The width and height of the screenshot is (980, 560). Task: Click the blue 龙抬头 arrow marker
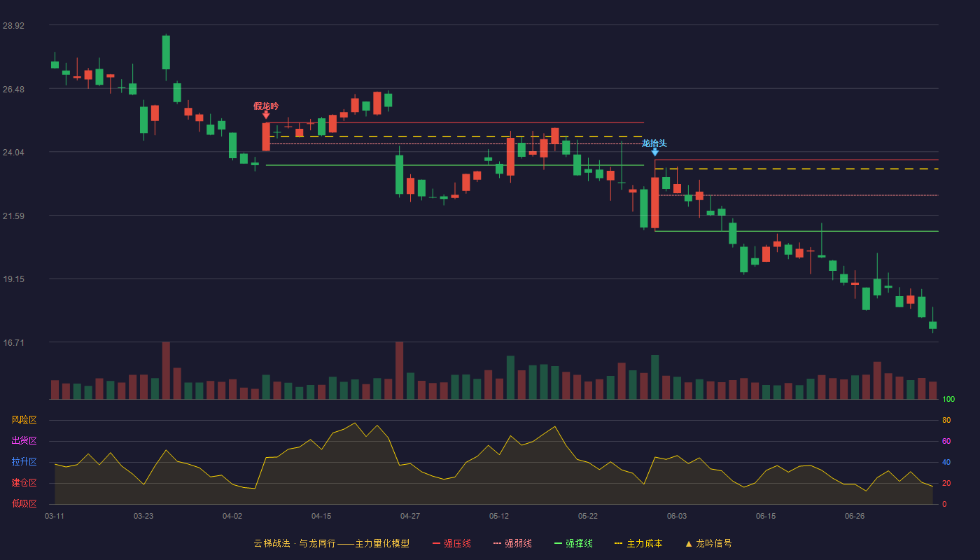coord(654,152)
